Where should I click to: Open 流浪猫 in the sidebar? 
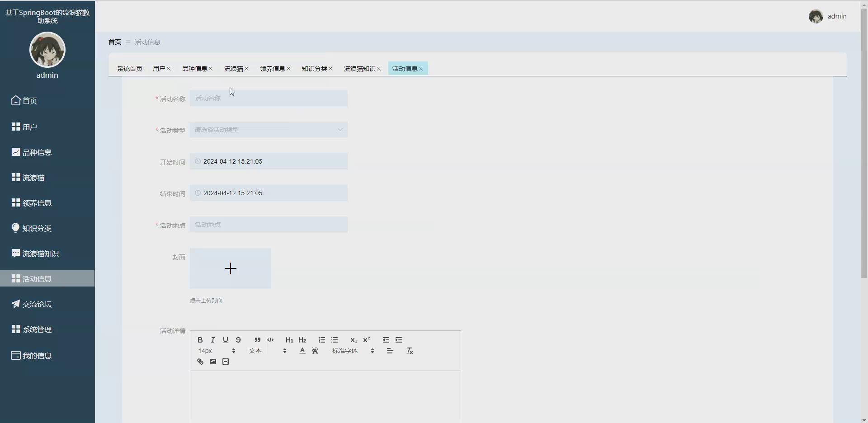[x=47, y=178]
